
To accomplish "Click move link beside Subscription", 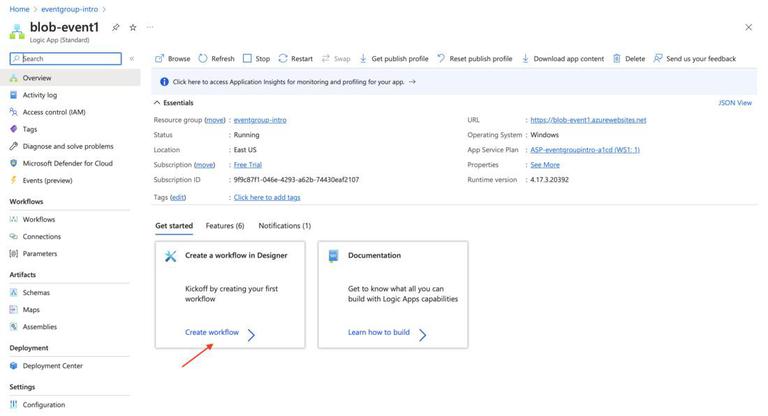I will (x=204, y=165).
